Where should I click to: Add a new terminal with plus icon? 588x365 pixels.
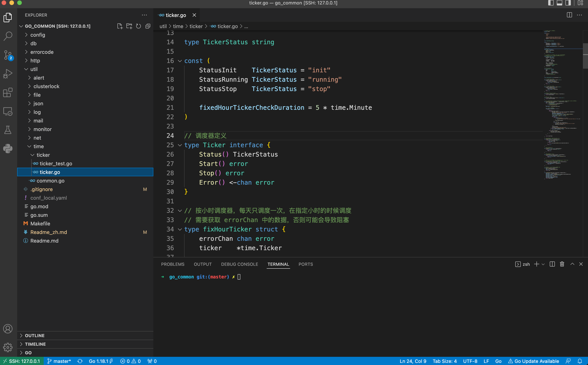pyautogui.click(x=536, y=264)
